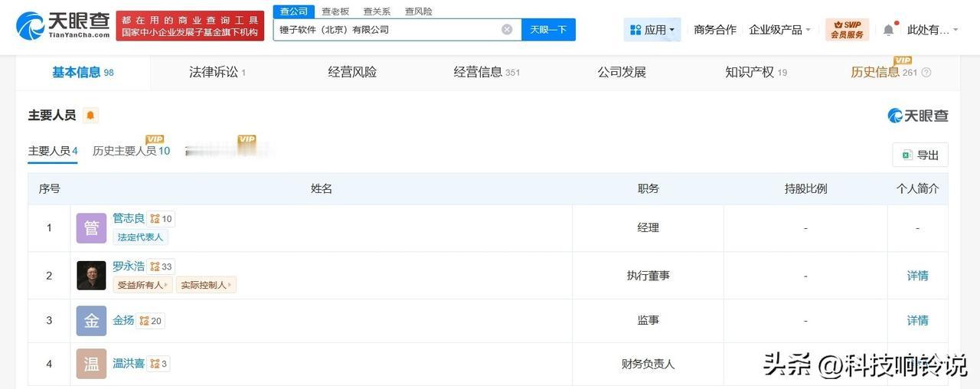980x389 pixels.
Task: Click the 法定代表人 tag under 管志良
Action: pos(140,237)
